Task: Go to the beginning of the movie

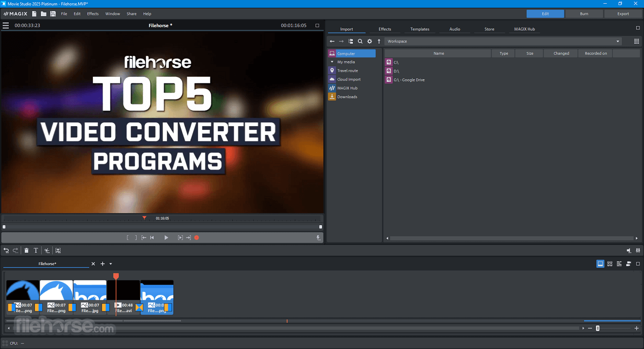Action: click(x=152, y=238)
